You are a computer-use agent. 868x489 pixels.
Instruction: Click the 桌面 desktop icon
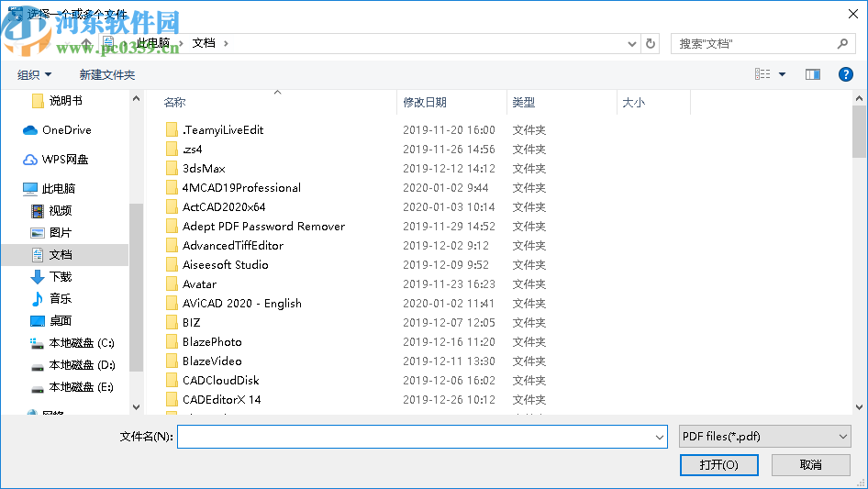click(x=37, y=321)
